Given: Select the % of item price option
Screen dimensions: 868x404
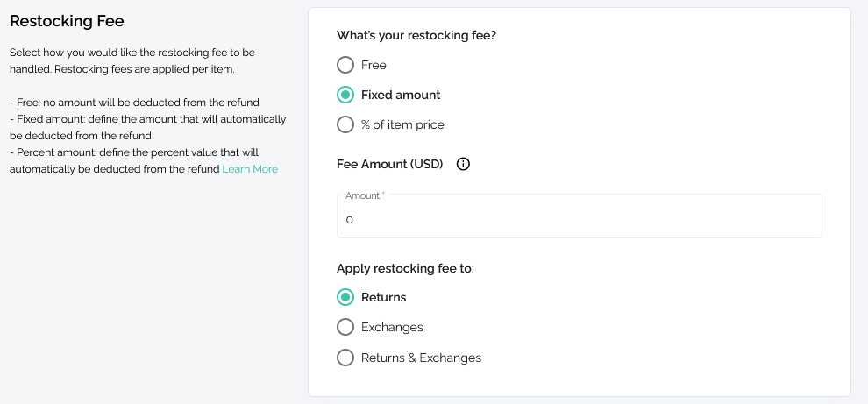Looking at the screenshot, I should pyautogui.click(x=345, y=124).
